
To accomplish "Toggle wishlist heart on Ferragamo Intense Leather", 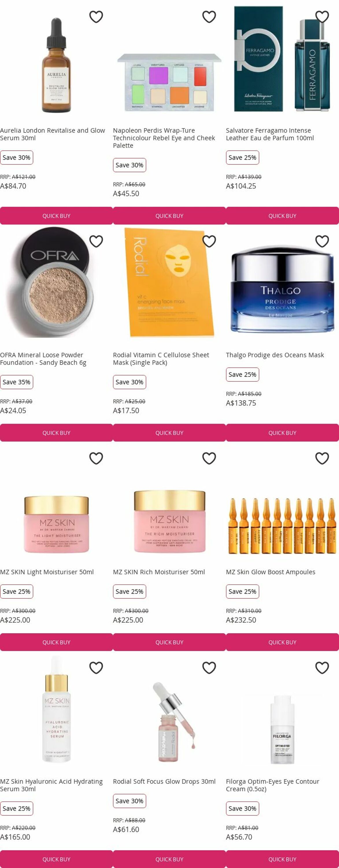I will coord(322,17).
